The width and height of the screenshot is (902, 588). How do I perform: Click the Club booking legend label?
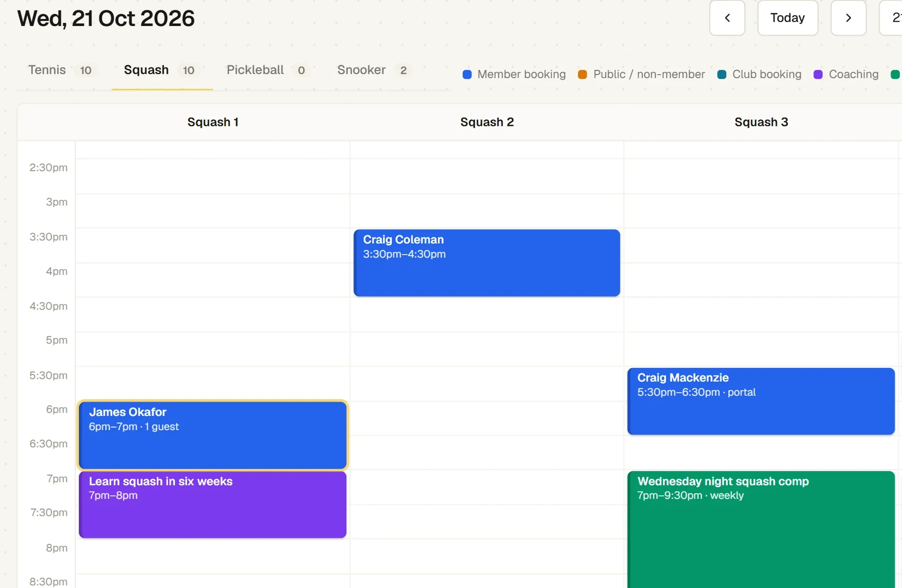(x=767, y=74)
